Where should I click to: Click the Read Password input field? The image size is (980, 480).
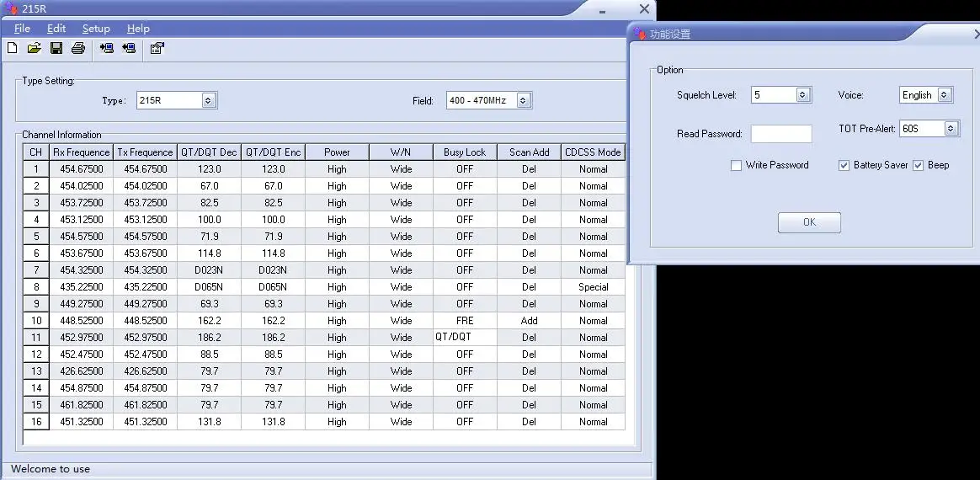[x=781, y=134]
